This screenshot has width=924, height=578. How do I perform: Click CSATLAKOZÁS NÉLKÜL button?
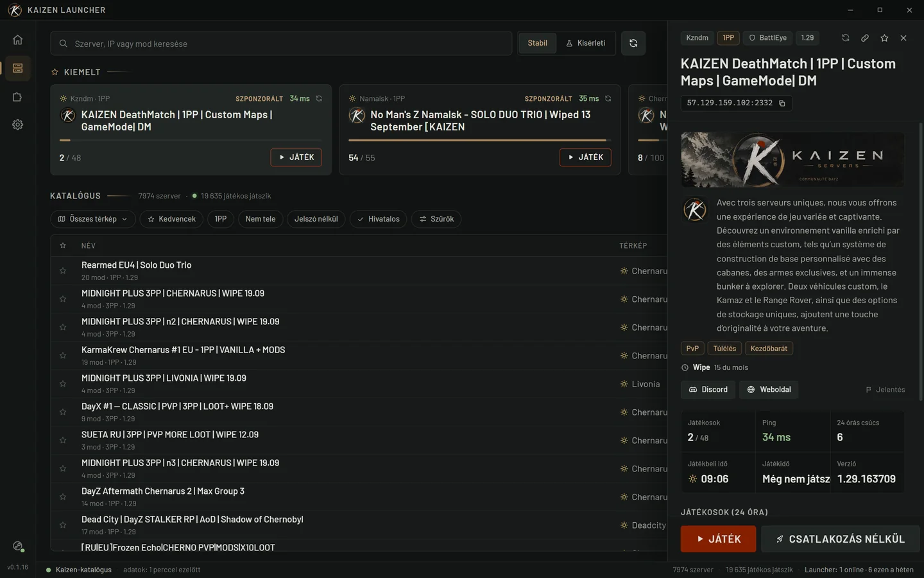[841, 539]
